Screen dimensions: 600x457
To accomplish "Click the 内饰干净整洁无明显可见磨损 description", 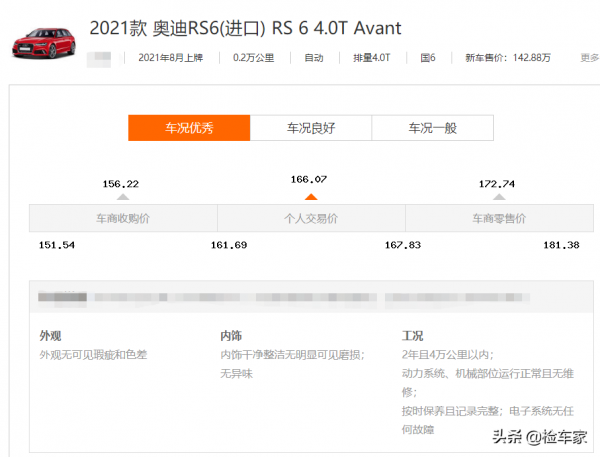I will (x=292, y=355).
